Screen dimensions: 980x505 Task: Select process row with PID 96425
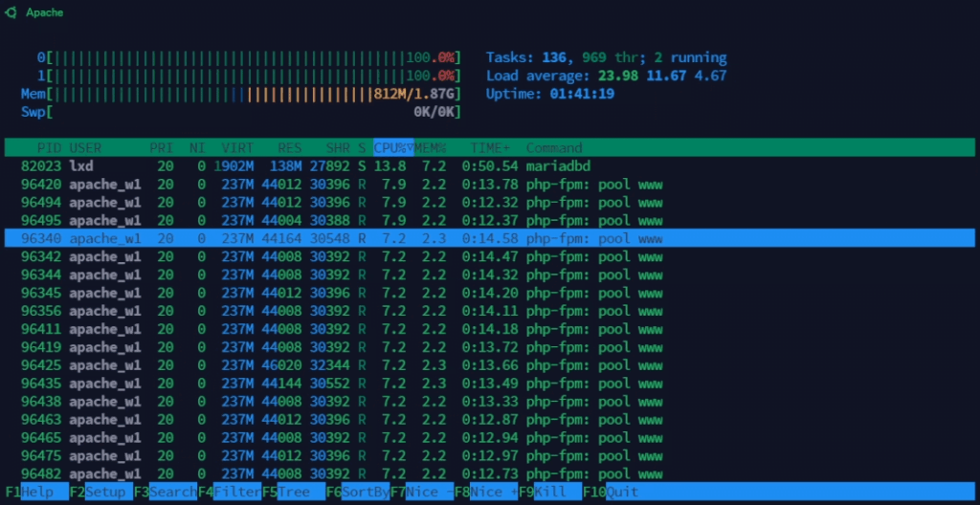[489, 365]
